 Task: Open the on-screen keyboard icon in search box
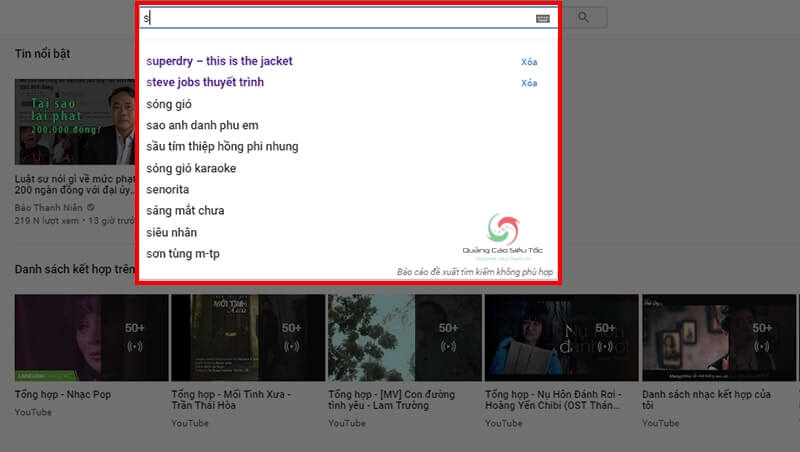click(x=542, y=19)
